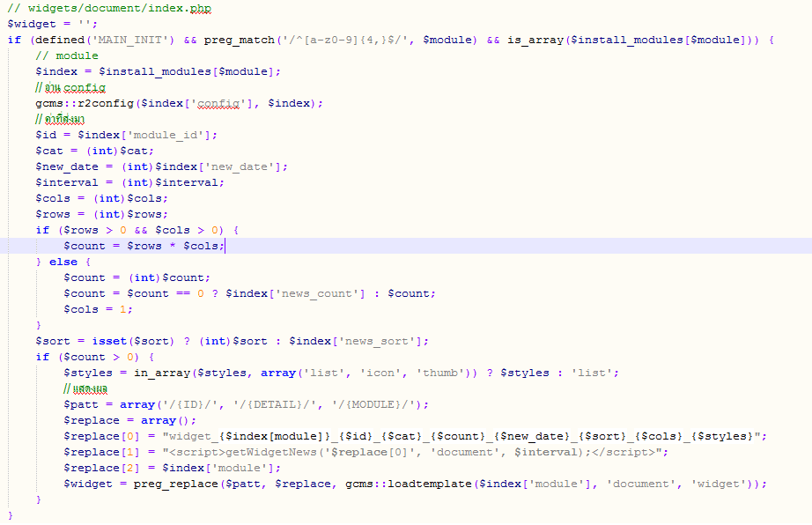Viewport: 812px width, 525px height.
Task: Click the '/{MODULE}/' pattern string
Action: point(372,405)
